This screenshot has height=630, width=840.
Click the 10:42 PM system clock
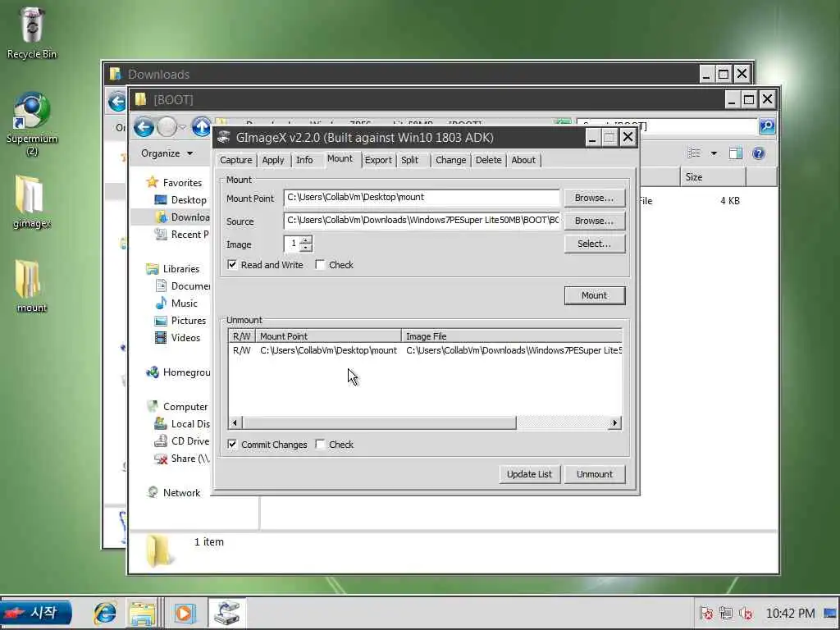click(x=790, y=613)
